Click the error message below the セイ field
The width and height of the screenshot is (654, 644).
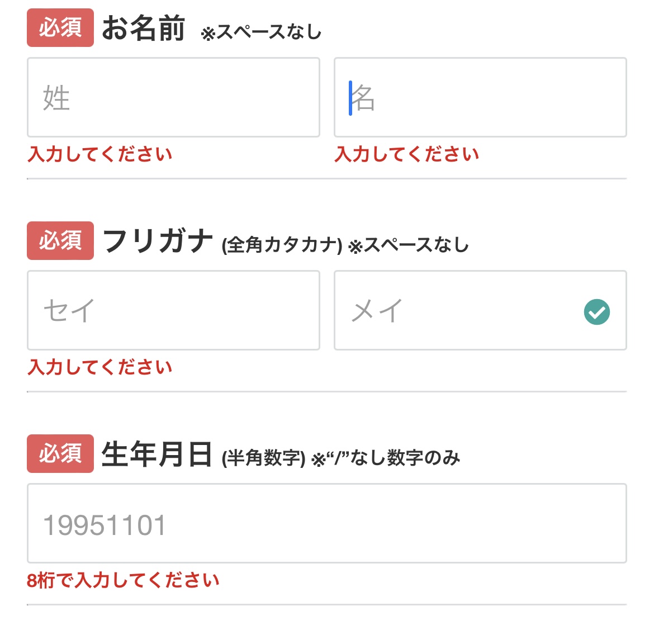point(100,367)
